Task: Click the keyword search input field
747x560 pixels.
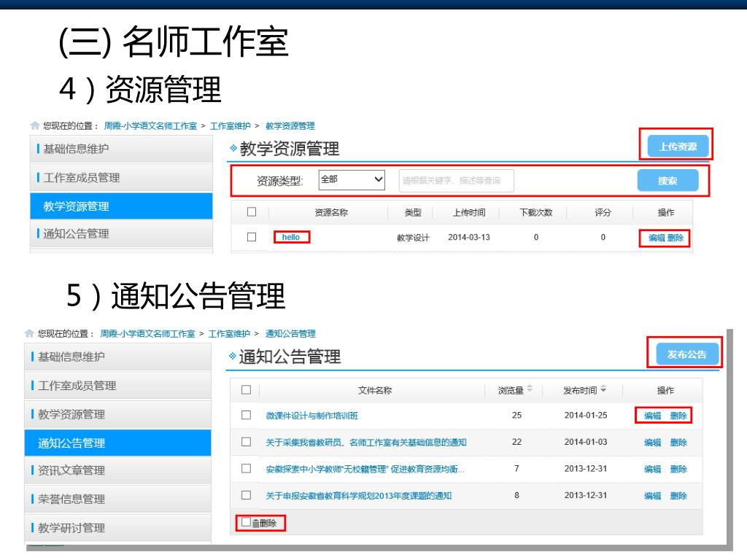Action: (x=455, y=180)
